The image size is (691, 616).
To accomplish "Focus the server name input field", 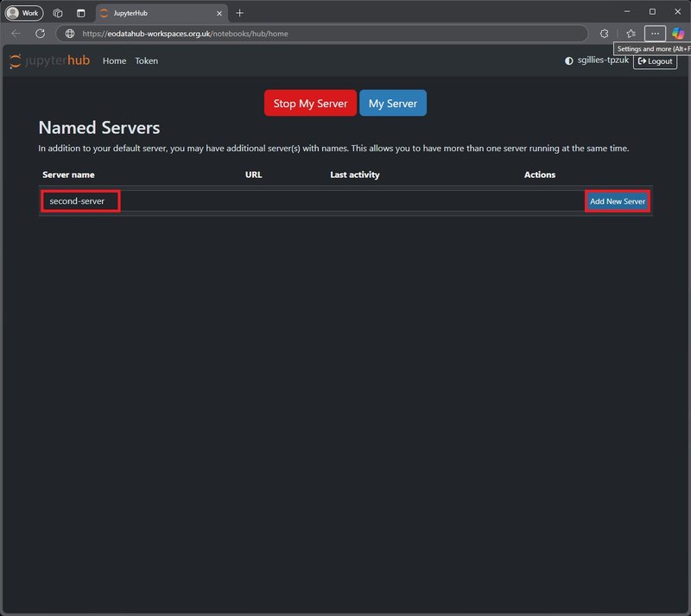I will pyautogui.click(x=80, y=201).
